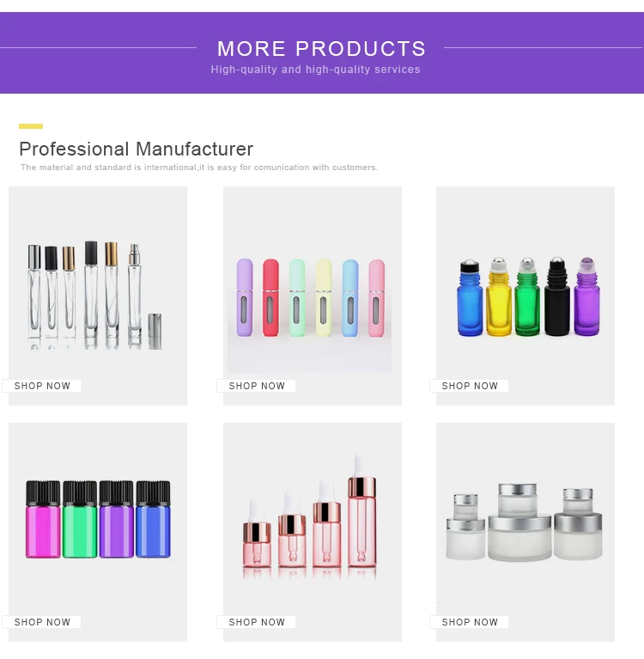The image size is (644, 659).
Task: Open the frosted cream jars image
Action: [526, 532]
